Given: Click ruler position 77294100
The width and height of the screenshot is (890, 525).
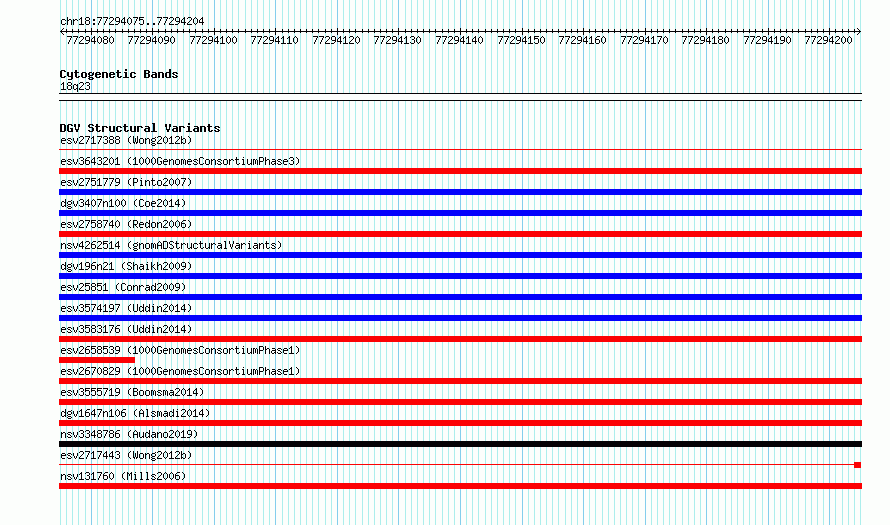Looking at the screenshot, I should click(x=213, y=40).
